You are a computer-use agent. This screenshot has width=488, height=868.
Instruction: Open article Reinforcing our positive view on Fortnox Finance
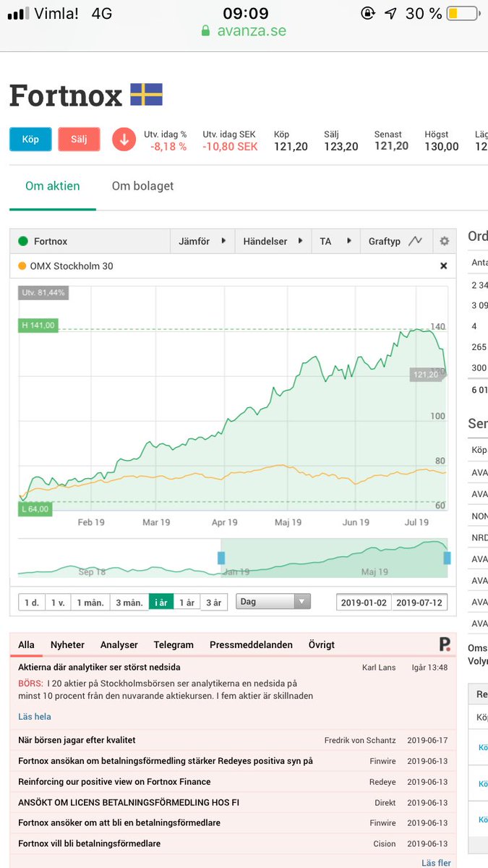tap(114, 781)
